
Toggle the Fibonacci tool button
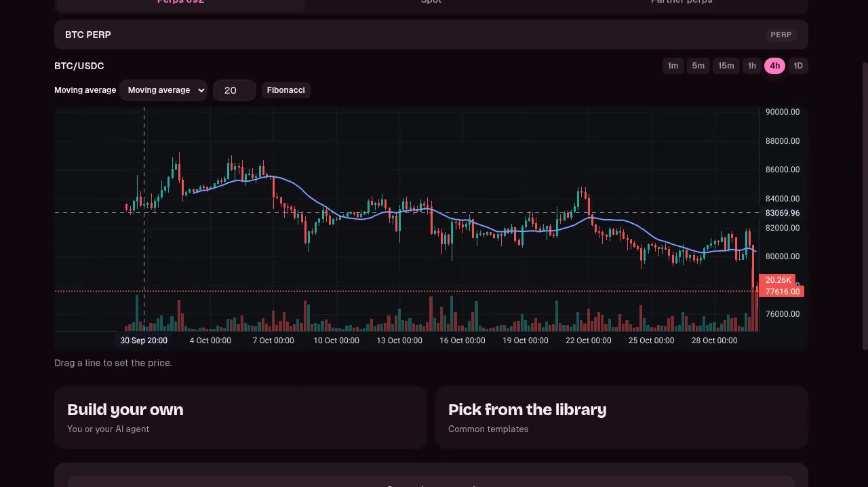(x=285, y=90)
